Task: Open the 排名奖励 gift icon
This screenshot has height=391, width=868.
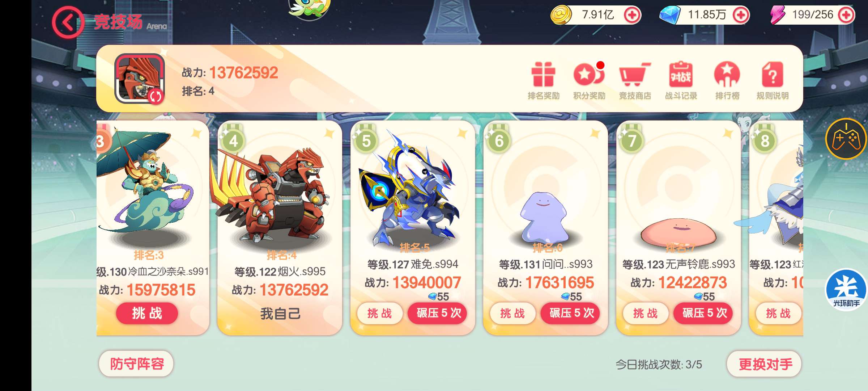Action: (543, 80)
